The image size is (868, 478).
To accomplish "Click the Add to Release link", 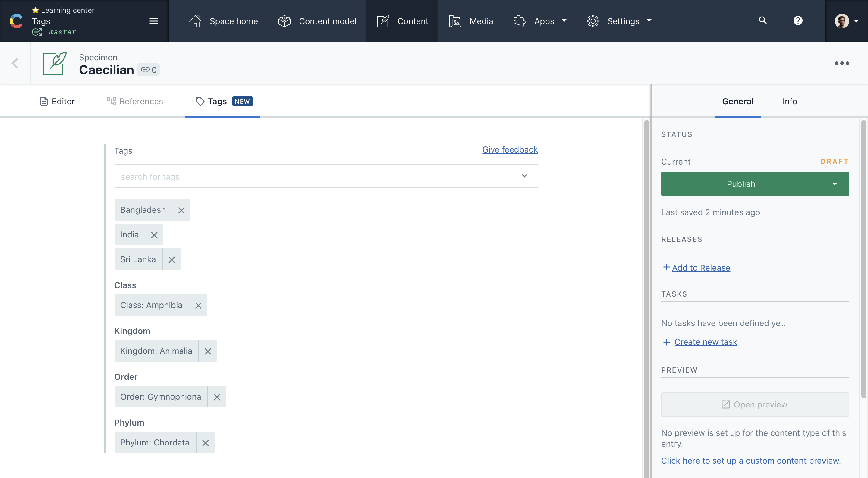I will 700,268.
